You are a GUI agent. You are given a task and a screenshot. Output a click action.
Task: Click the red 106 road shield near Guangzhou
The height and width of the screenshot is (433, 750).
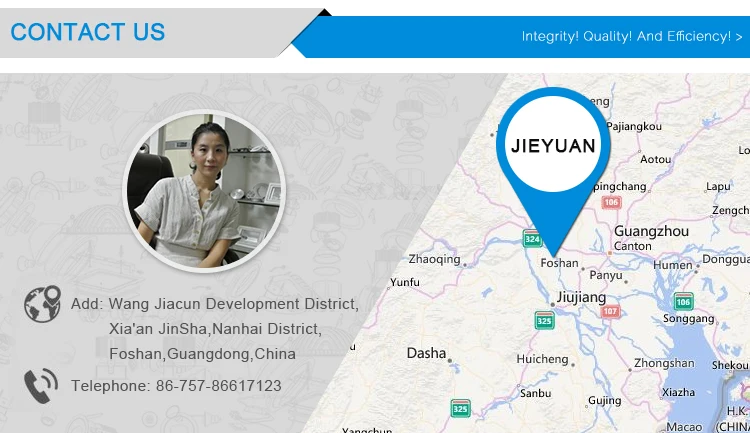pyautogui.click(x=611, y=202)
